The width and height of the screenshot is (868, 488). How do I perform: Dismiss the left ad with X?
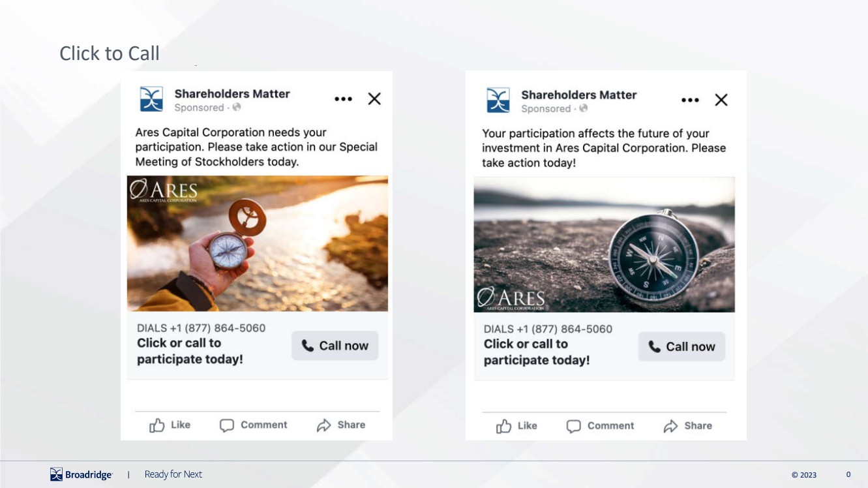point(374,99)
